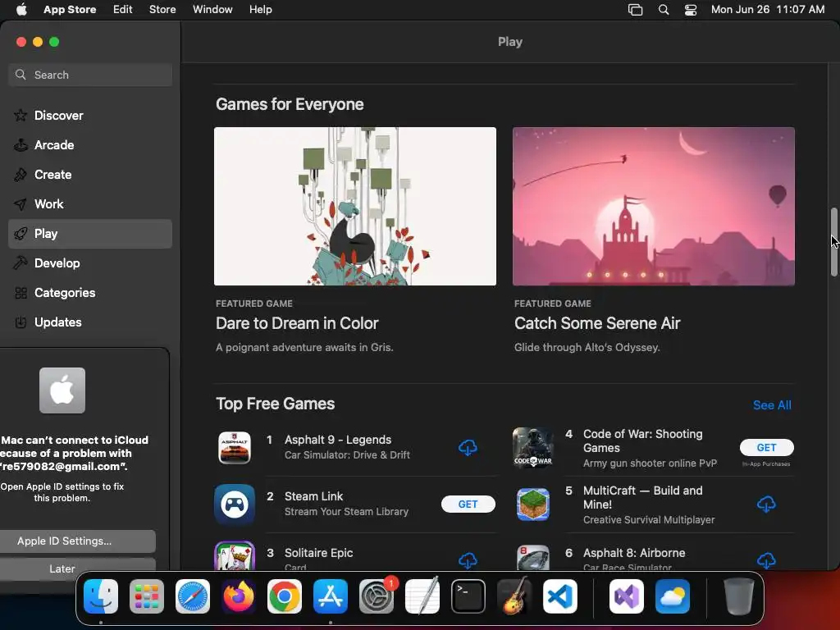This screenshot has width=840, height=630.
Task: Select MultiCraft — Build and Mine! title
Action: click(643, 497)
